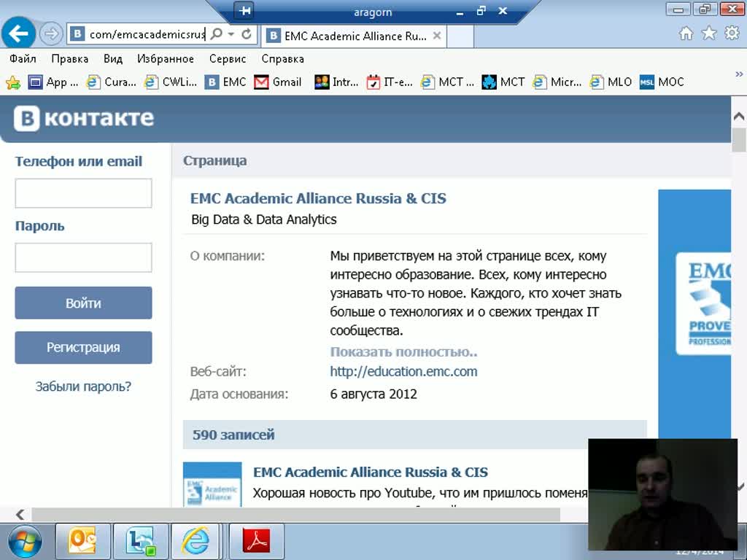Screen dimensions: 747x560
Task: Open the IT-e... favorites bookmark
Action: (390, 82)
